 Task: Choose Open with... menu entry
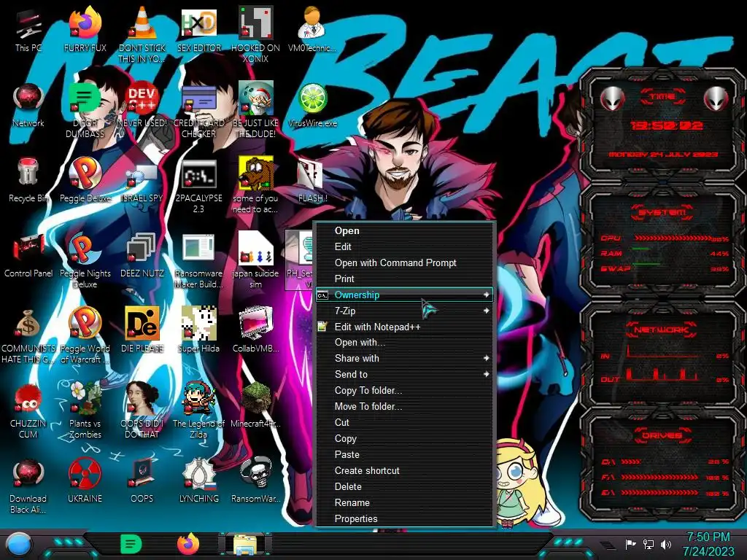point(404,343)
